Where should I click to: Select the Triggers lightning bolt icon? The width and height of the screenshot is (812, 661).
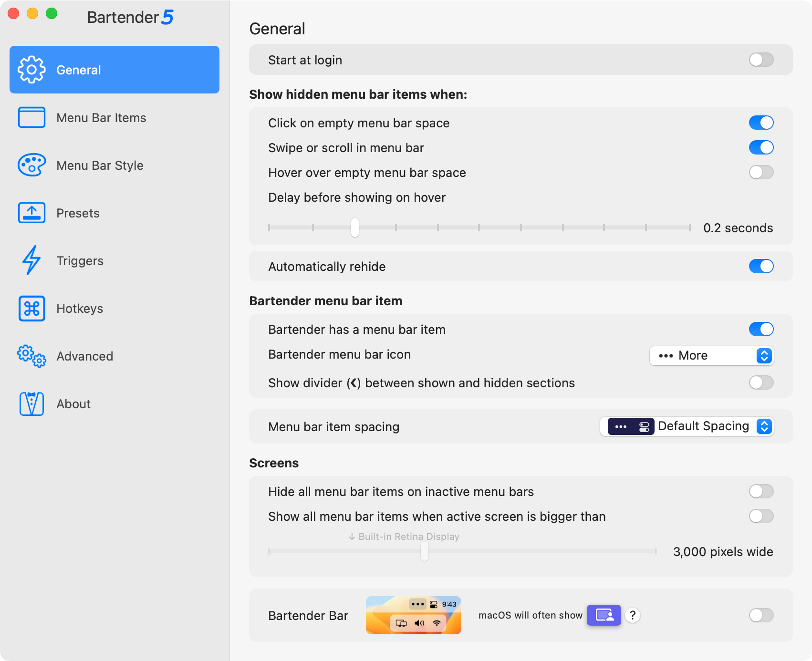[x=31, y=260]
